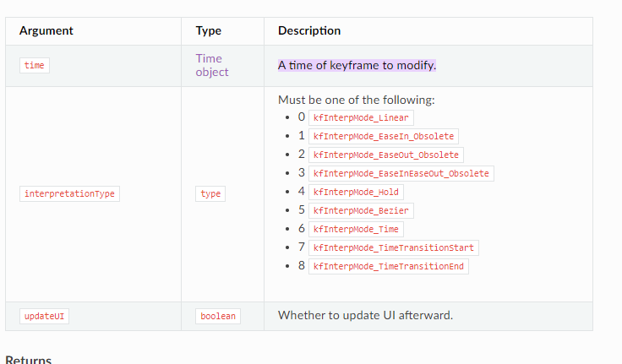Click the time argument code label
Screen dimensions: 622x364
pos(35,65)
